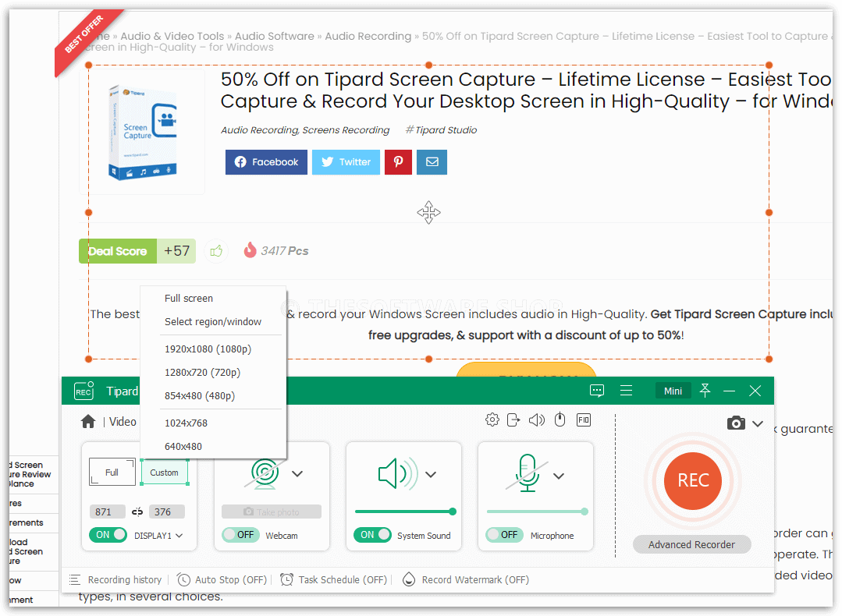Open the mouse settings icon
This screenshot has height=616, width=842.
560,419
